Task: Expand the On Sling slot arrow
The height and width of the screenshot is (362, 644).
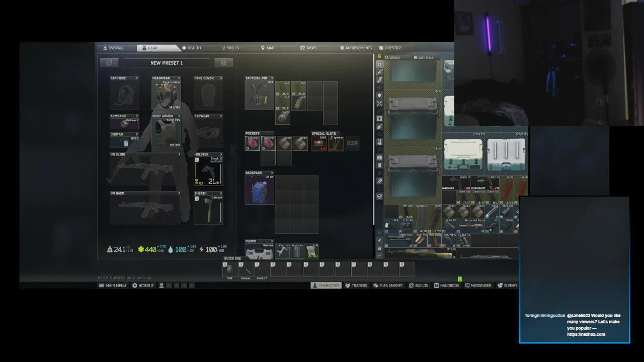Action: [179, 154]
